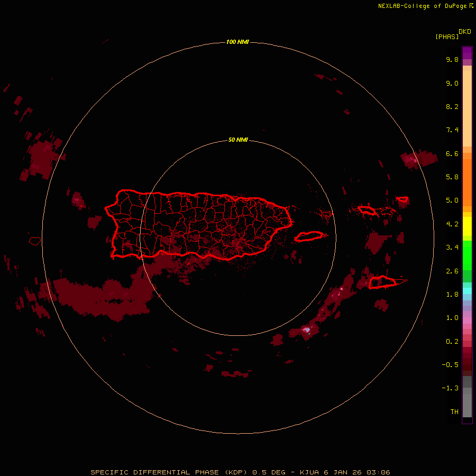Click the 1.8 colorbar scale value
Image resolution: width=476 pixels, height=476 pixels.
(x=452, y=295)
